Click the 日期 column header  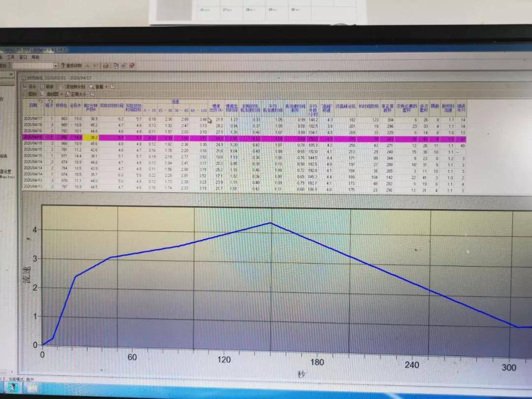tap(33, 105)
